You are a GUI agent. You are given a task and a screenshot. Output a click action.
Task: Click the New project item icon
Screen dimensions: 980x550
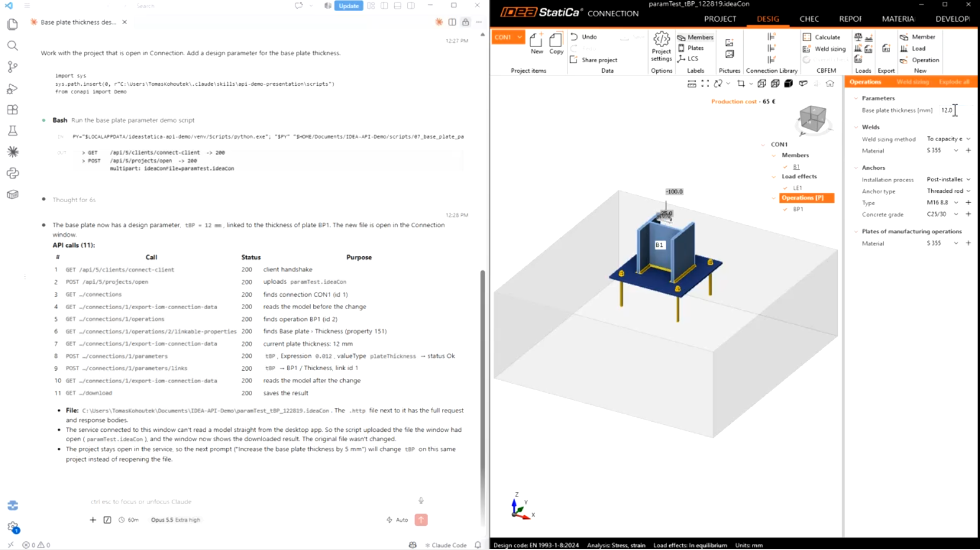coord(536,43)
